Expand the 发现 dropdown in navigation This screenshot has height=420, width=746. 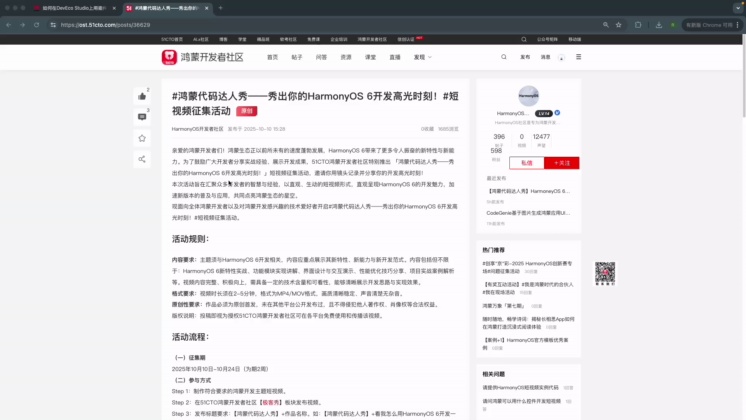coord(422,57)
